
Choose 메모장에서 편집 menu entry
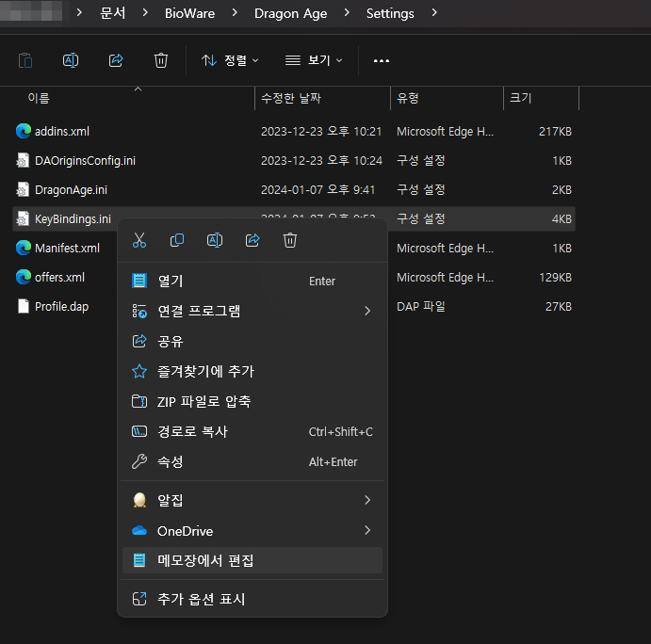pyautogui.click(x=252, y=560)
